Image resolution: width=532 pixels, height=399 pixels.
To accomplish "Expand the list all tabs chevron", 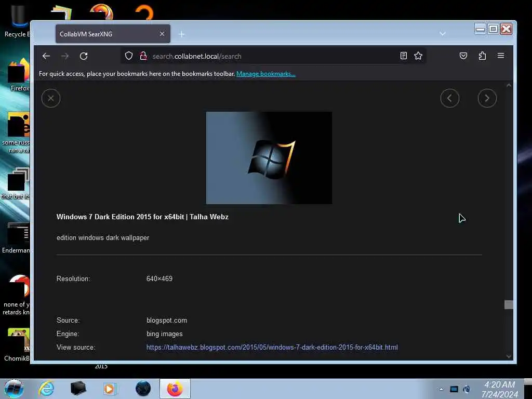I will [x=443, y=34].
